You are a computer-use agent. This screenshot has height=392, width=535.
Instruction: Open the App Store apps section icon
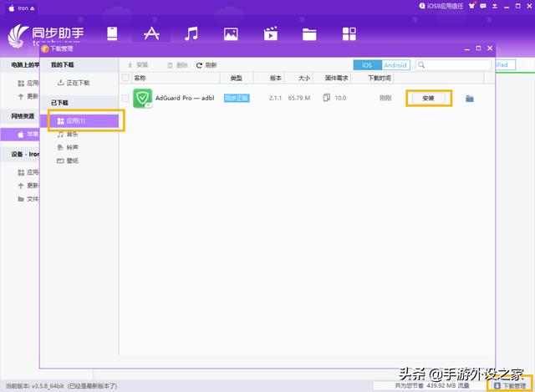point(151,33)
